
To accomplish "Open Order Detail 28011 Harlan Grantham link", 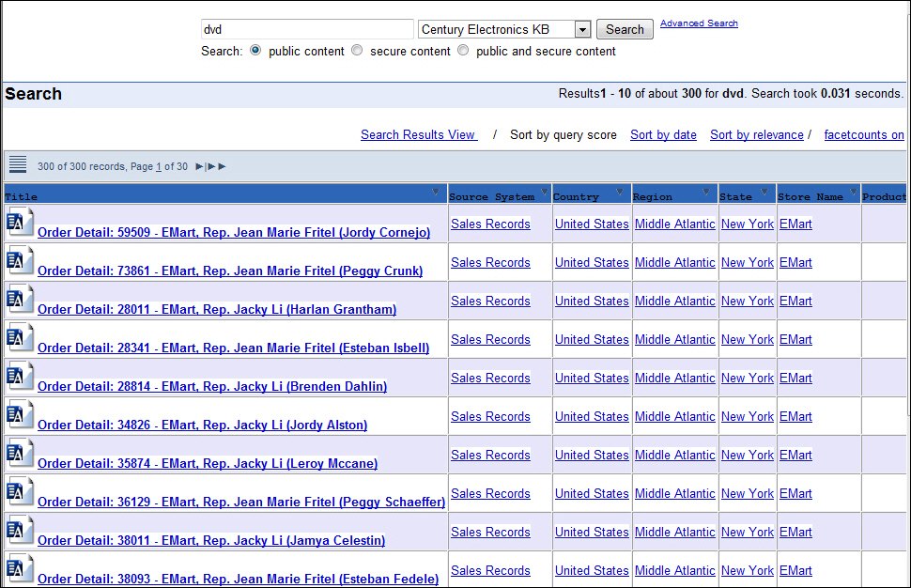I will 217,309.
